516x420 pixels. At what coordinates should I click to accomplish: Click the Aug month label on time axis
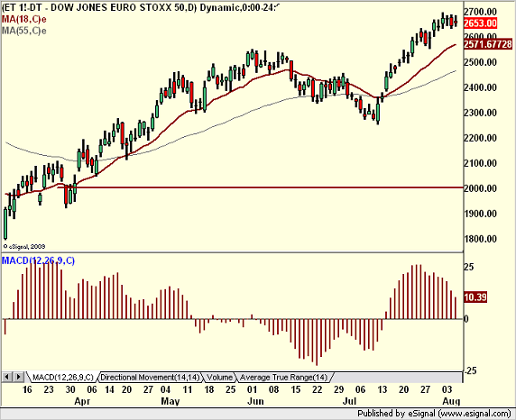(451, 401)
